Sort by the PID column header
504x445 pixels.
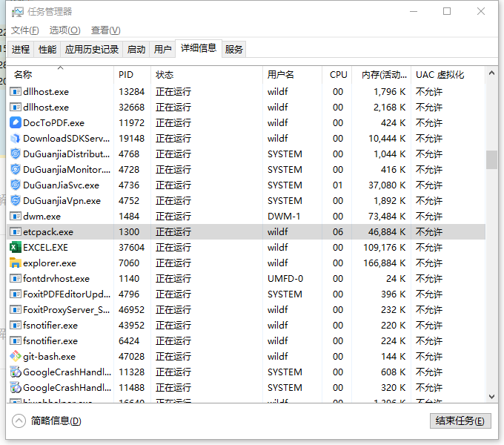click(132, 75)
